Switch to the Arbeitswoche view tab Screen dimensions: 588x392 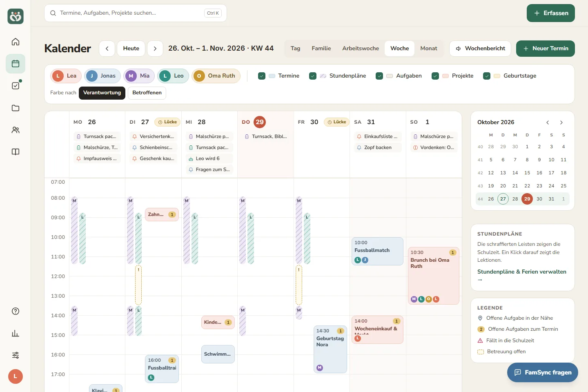point(361,48)
